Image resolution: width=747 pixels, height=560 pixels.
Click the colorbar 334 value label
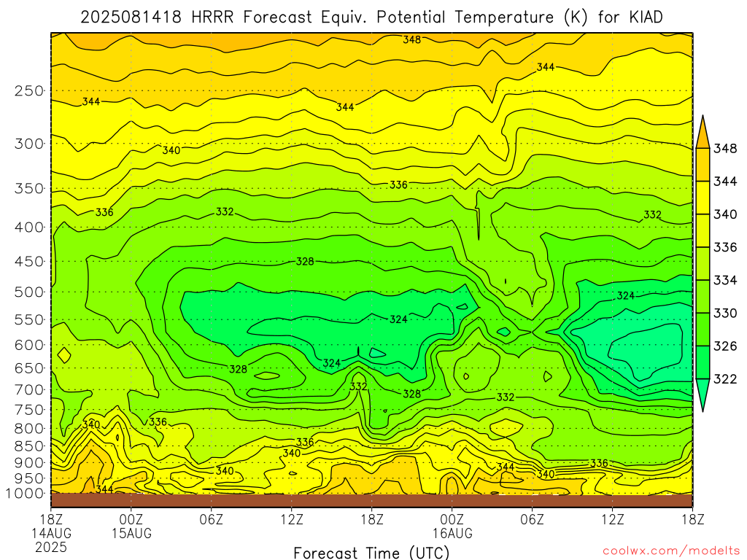pos(725,280)
